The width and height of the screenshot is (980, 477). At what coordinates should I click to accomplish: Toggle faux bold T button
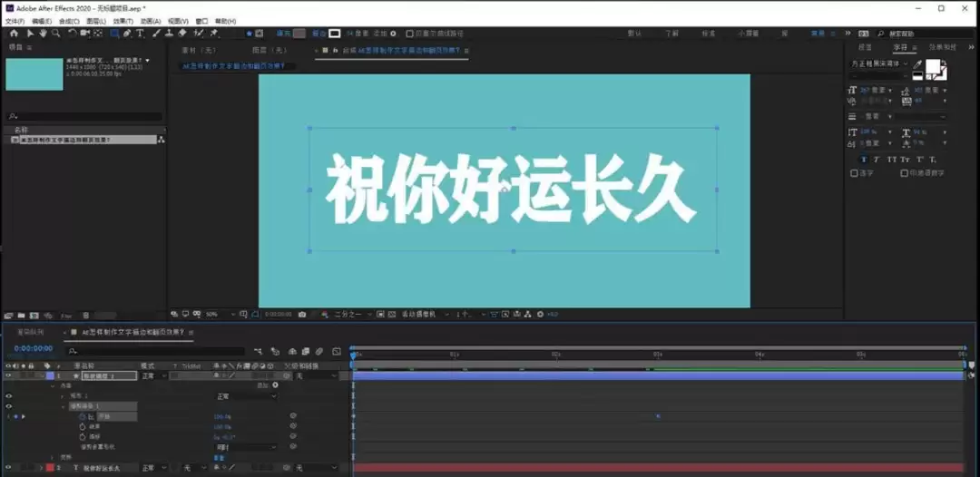tap(865, 160)
